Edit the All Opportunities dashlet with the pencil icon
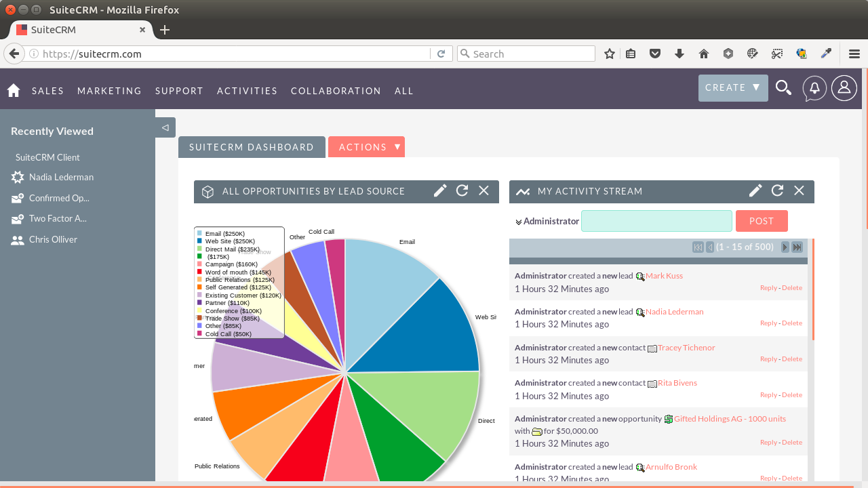The width and height of the screenshot is (868, 488). (440, 190)
